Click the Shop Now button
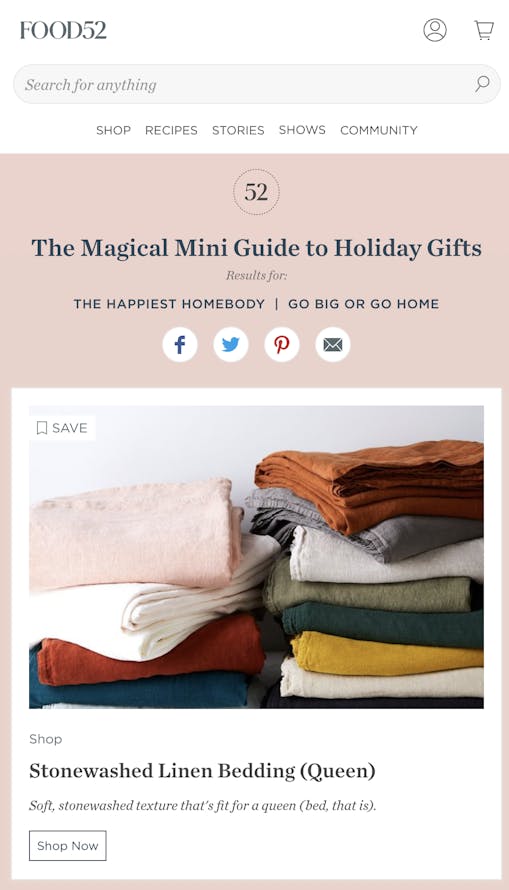This screenshot has width=509, height=890. (68, 846)
